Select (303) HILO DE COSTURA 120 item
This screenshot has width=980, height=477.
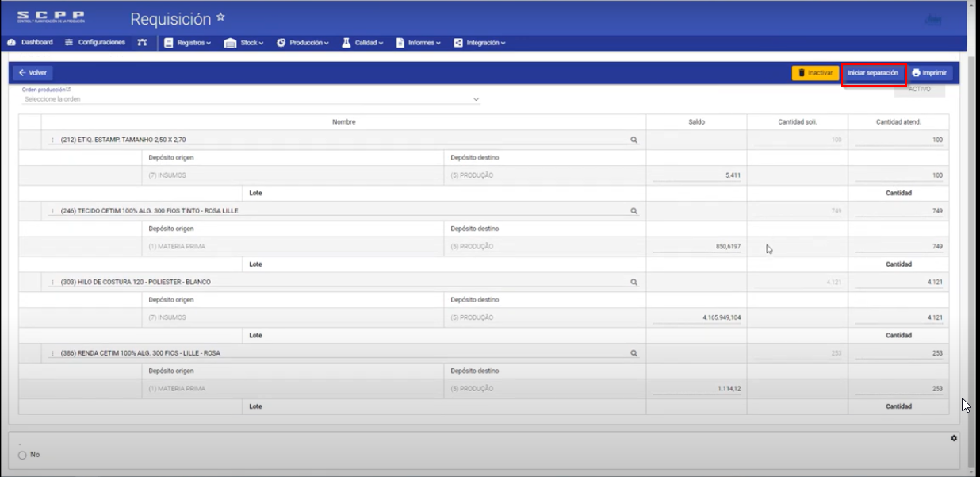coord(136,282)
